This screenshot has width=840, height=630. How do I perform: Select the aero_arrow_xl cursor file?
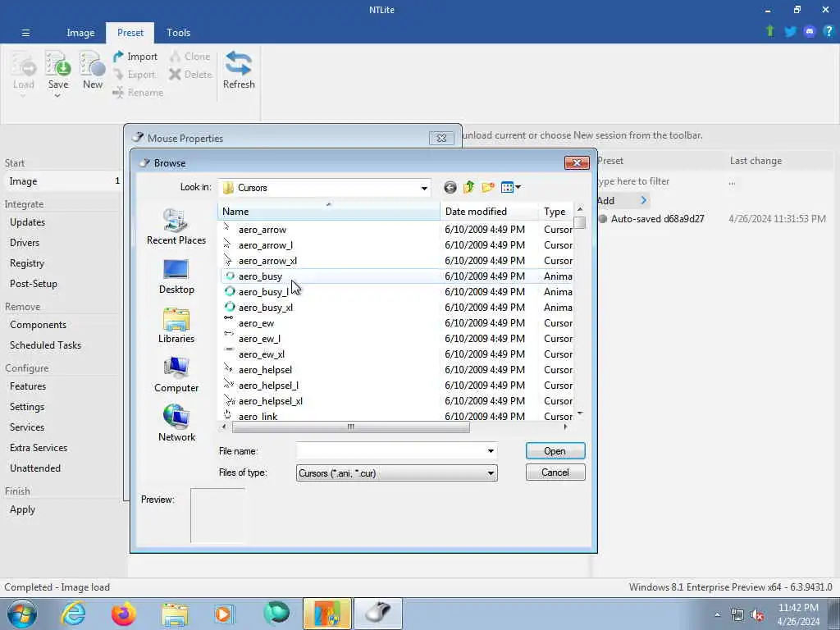pyautogui.click(x=268, y=261)
